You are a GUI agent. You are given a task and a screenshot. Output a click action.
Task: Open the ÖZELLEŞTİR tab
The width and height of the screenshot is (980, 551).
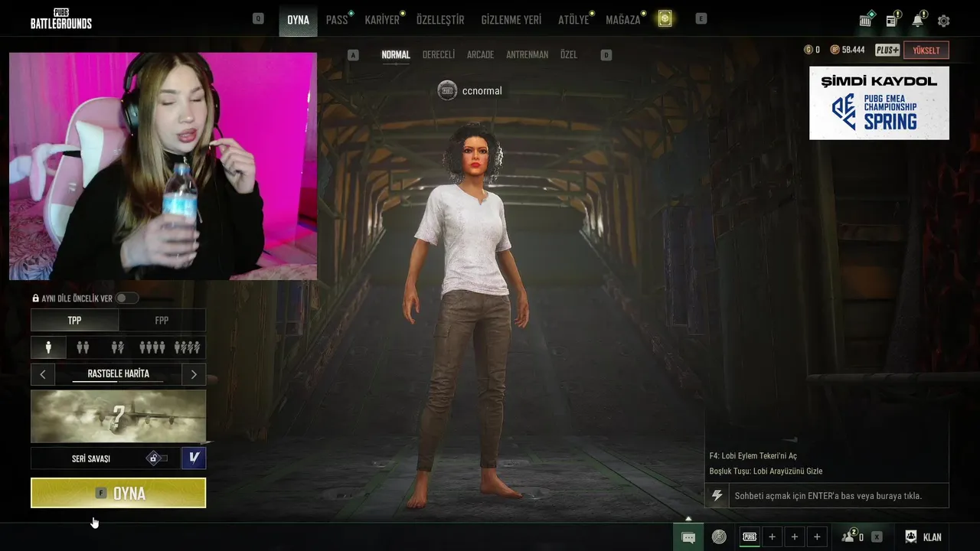(440, 20)
